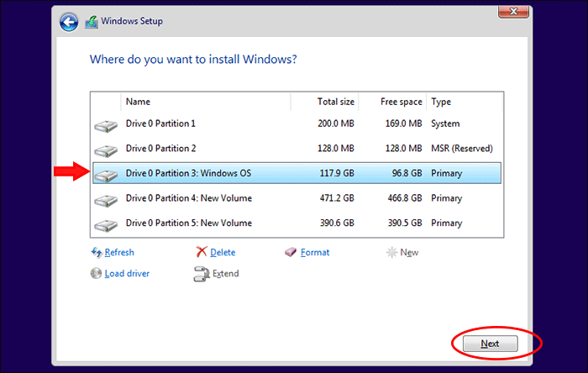Sort by the Total size column header

click(324, 102)
